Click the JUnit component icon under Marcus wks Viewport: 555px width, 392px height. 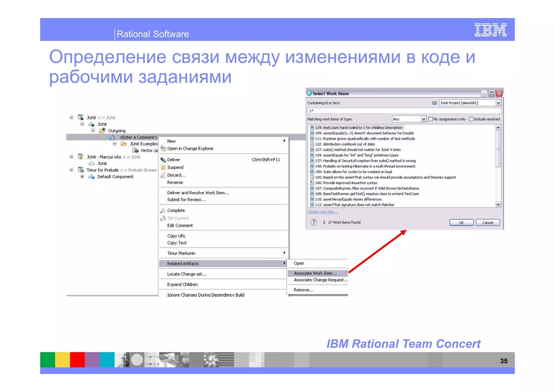point(92,163)
